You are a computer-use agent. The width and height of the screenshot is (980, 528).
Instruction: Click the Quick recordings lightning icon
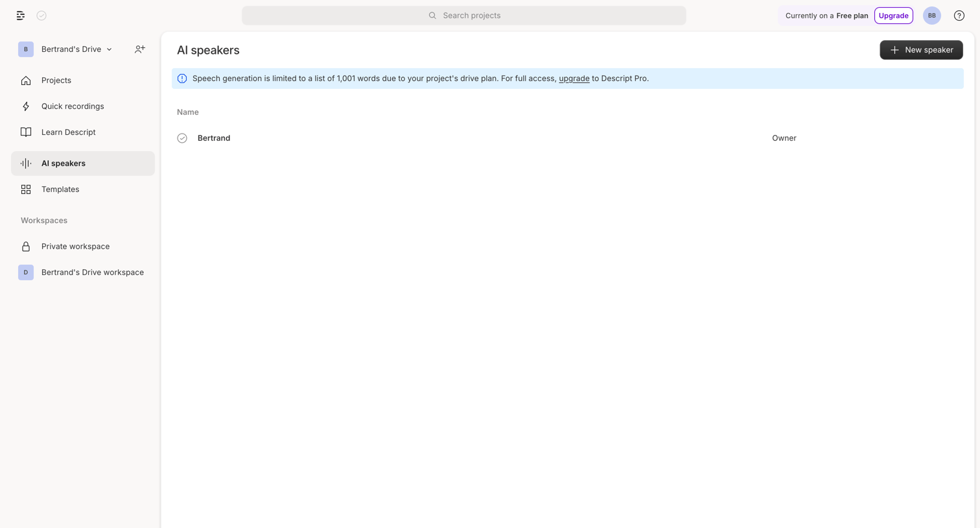pyautogui.click(x=26, y=106)
